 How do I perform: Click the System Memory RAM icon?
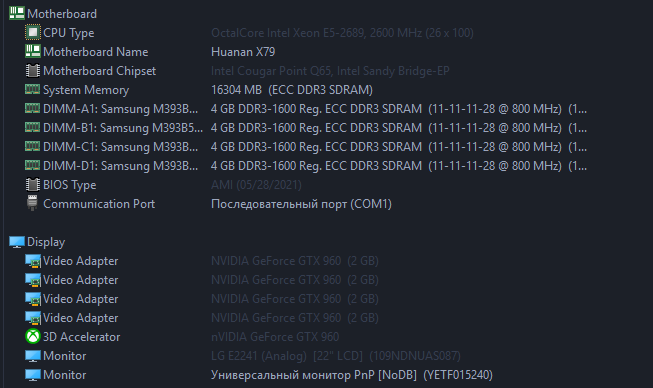pos(32,89)
